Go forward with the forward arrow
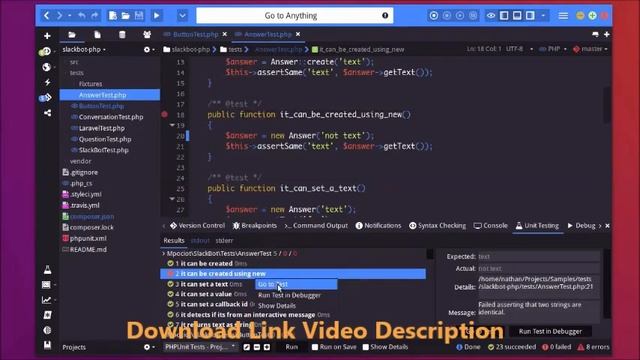 click(59, 16)
